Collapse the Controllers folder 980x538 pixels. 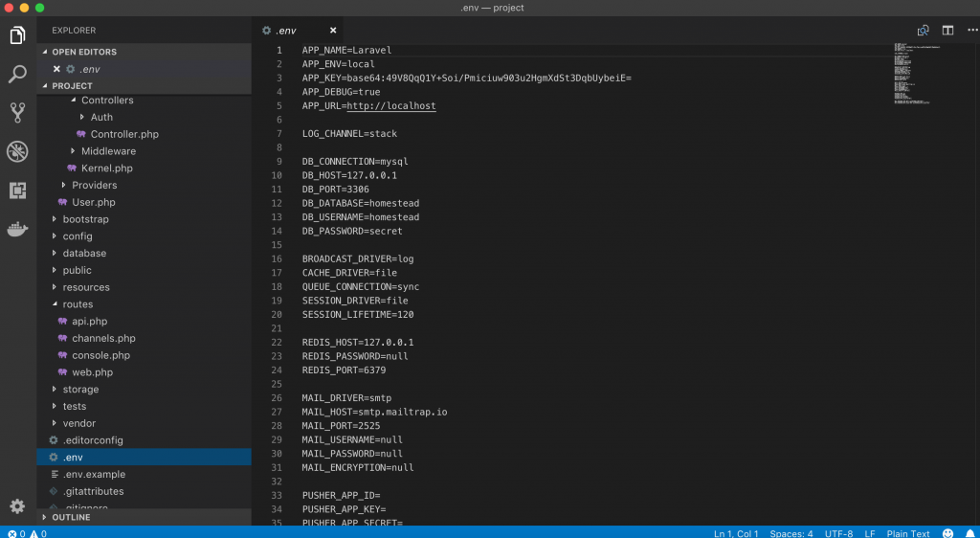click(x=107, y=100)
